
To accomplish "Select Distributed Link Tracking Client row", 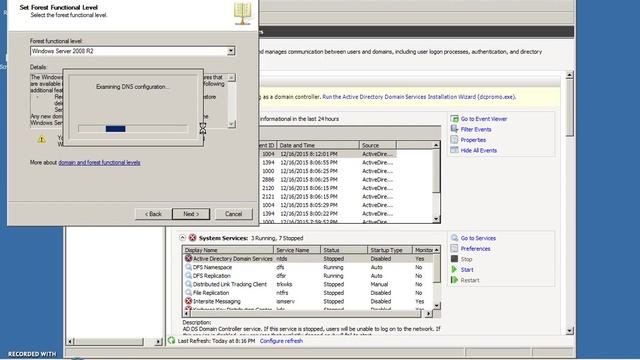I will (x=309, y=284).
